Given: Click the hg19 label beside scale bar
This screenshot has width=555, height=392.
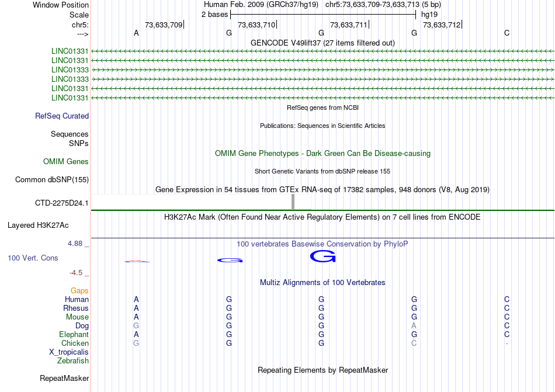Looking at the screenshot, I should pyautogui.click(x=429, y=15).
